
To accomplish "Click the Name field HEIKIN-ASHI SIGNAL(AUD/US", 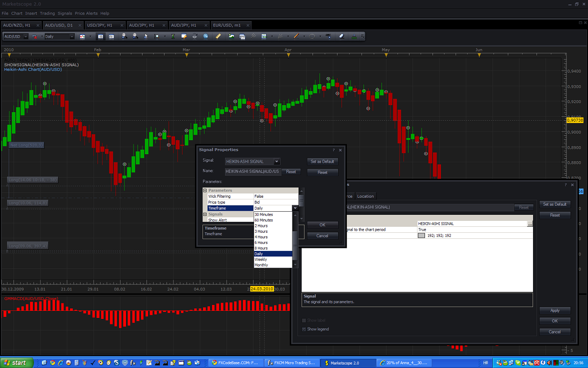I will tap(253, 172).
